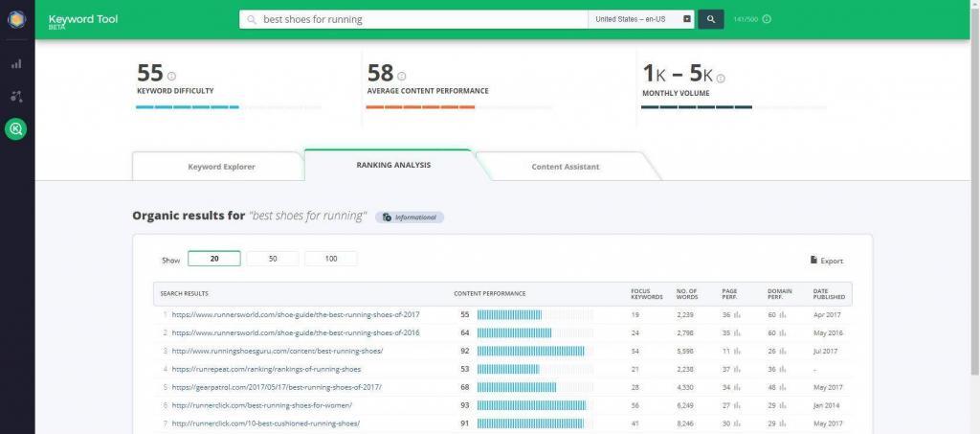980x434 pixels.
Task: Click the green search magnifier button
Action: pos(710,19)
